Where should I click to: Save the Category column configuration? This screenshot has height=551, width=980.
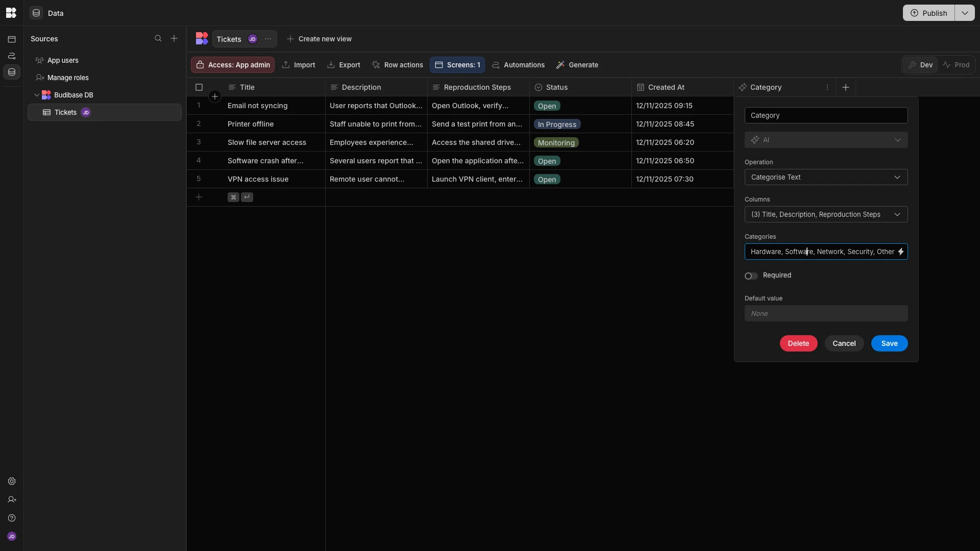click(889, 343)
